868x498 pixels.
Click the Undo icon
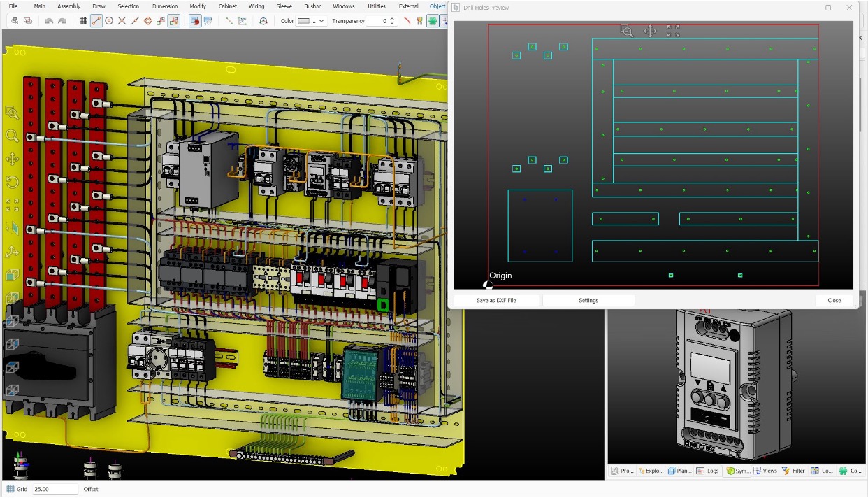click(49, 21)
